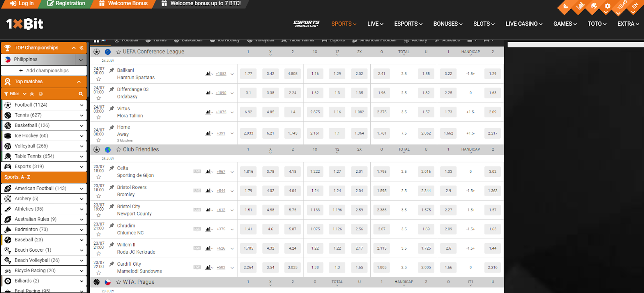Open +1075 more markets for Virtus match

221,112
